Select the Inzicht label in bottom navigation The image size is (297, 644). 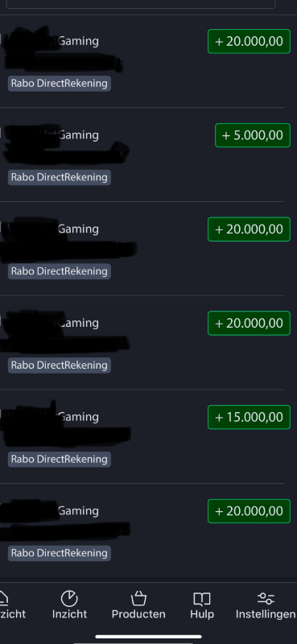coord(69,614)
